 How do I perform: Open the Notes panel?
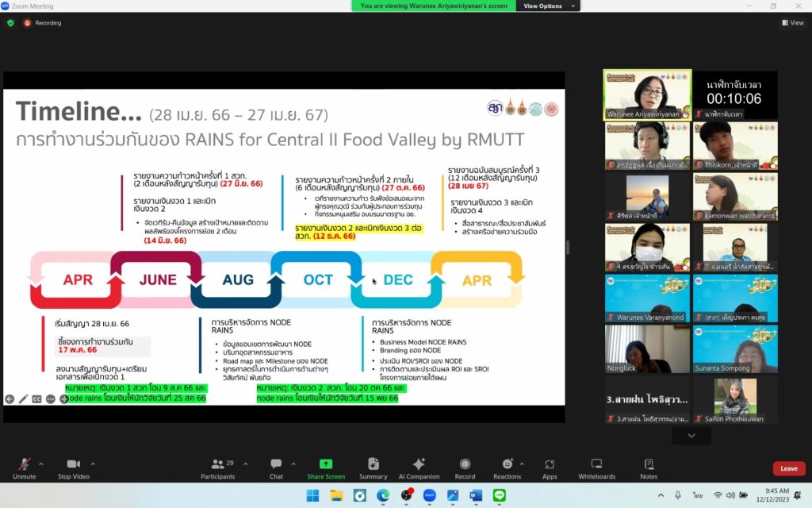click(x=649, y=467)
